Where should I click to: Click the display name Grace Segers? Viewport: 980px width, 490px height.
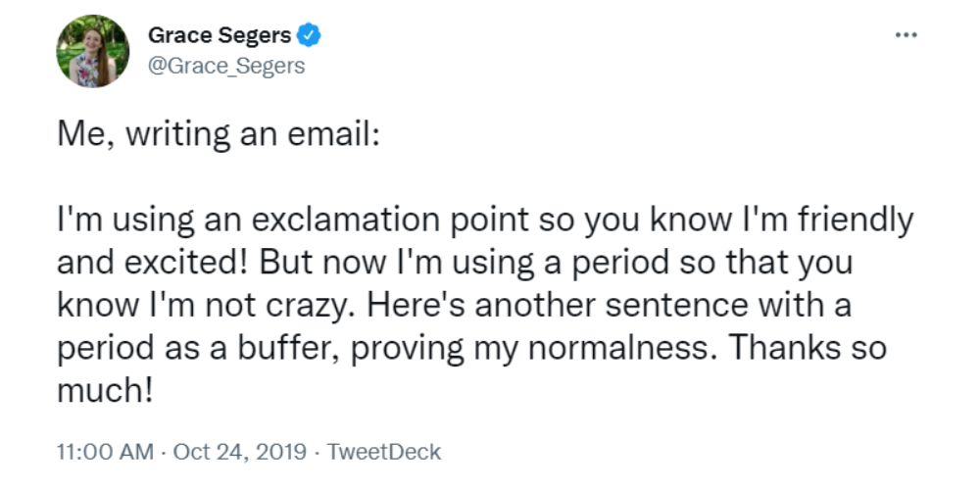tap(220, 35)
